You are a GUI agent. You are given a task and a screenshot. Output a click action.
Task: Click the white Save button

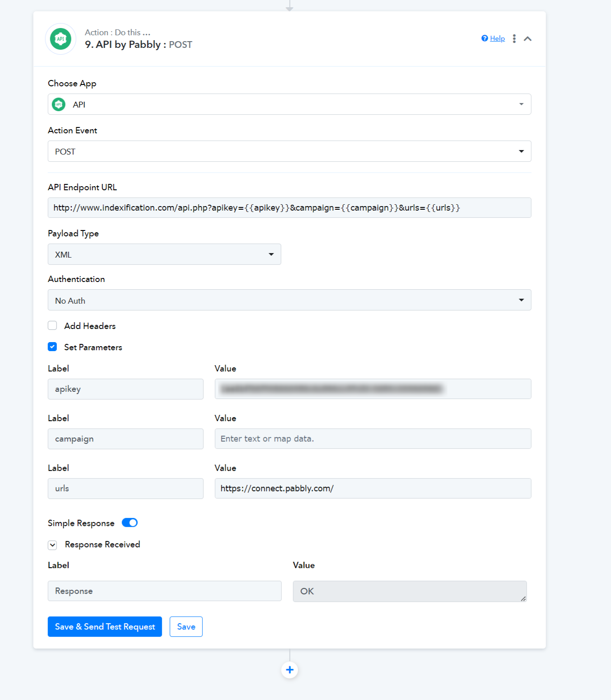tap(186, 627)
